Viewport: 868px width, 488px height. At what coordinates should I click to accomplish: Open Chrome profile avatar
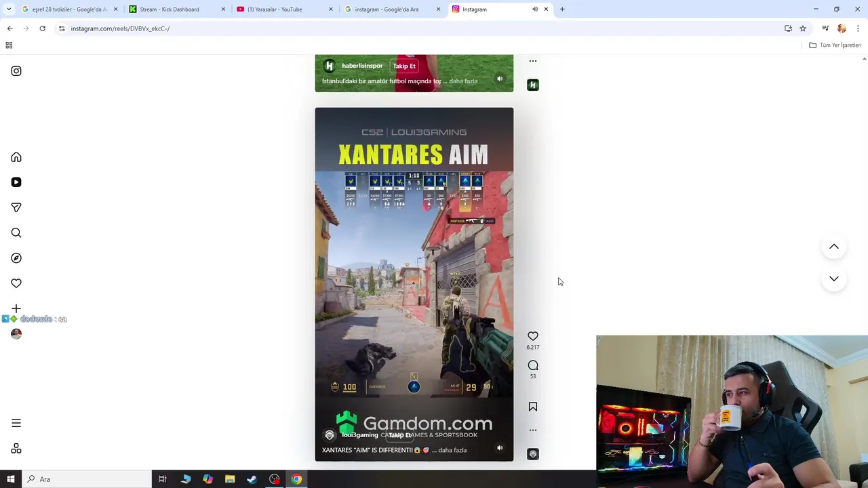[x=842, y=28]
